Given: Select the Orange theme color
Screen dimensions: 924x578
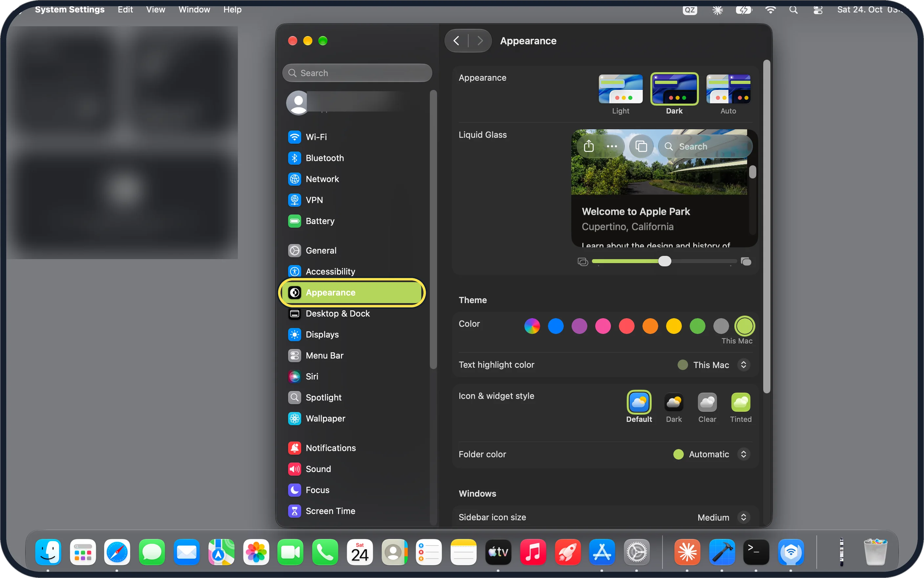Looking at the screenshot, I should [x=650, y=326].
